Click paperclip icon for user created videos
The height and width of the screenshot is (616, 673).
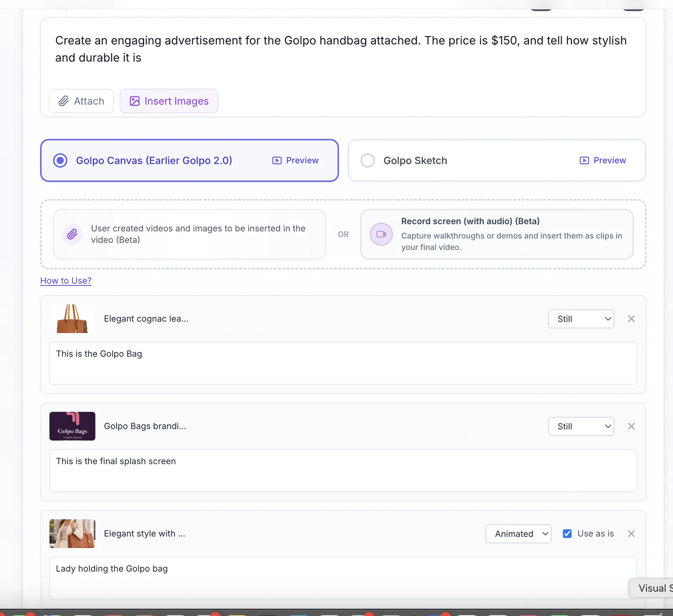72,234
